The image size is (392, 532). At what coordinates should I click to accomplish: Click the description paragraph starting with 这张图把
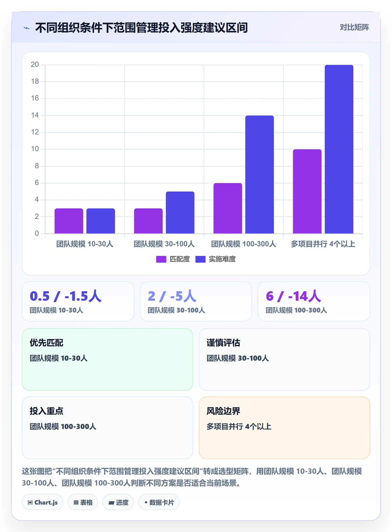pos(192,477)
